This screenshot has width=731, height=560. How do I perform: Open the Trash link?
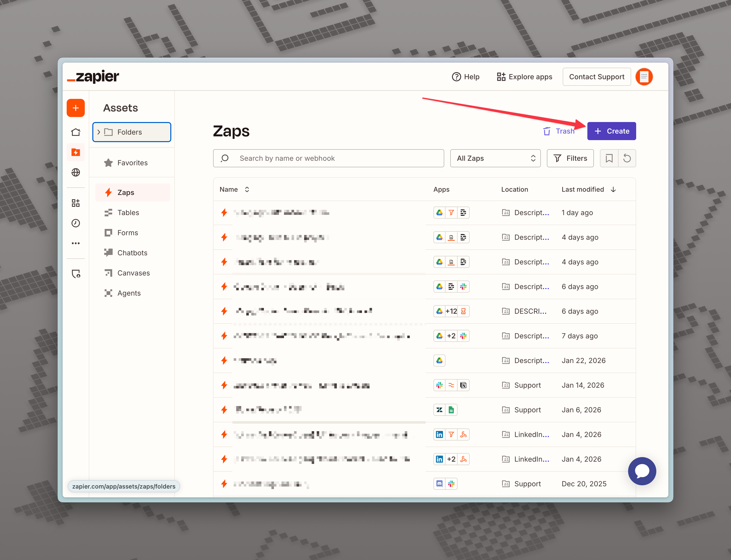pos(559,131)
